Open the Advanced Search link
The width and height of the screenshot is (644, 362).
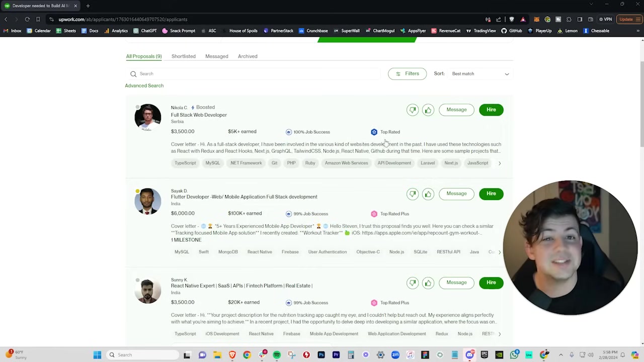(144, 85)
